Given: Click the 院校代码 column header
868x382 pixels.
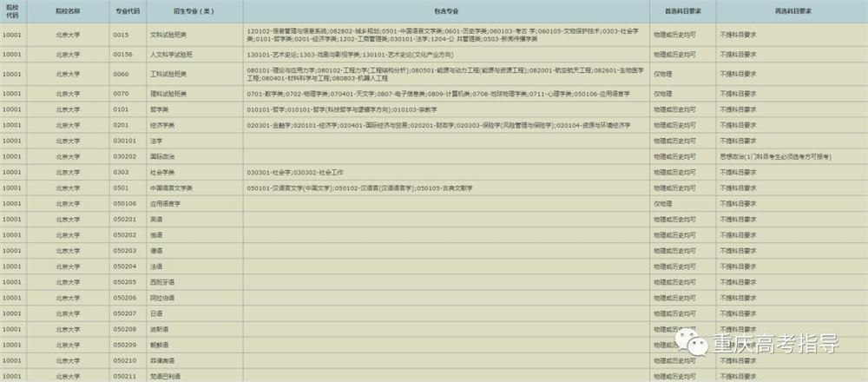Looking at the screenshot, I should (x=12, y=11).
